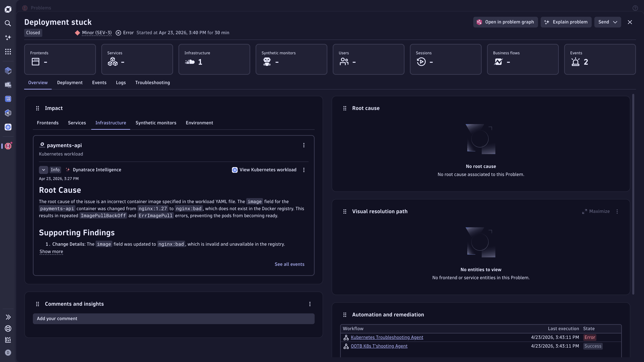Open Visual resolution path three-dot menu
The height and width of the screenshot is (362, 644).
point(617,211)
